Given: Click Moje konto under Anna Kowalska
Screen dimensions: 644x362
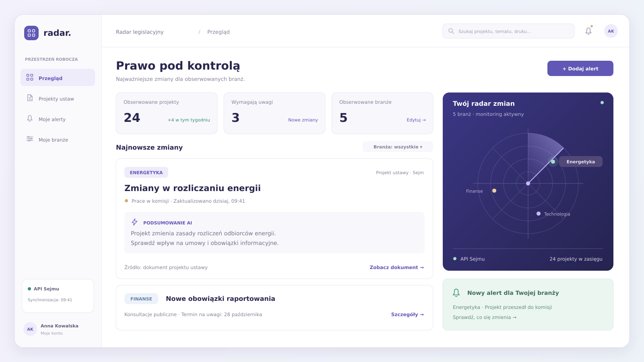Looking at the screenshot, I should pyautogui.click(x=52, y=333).
